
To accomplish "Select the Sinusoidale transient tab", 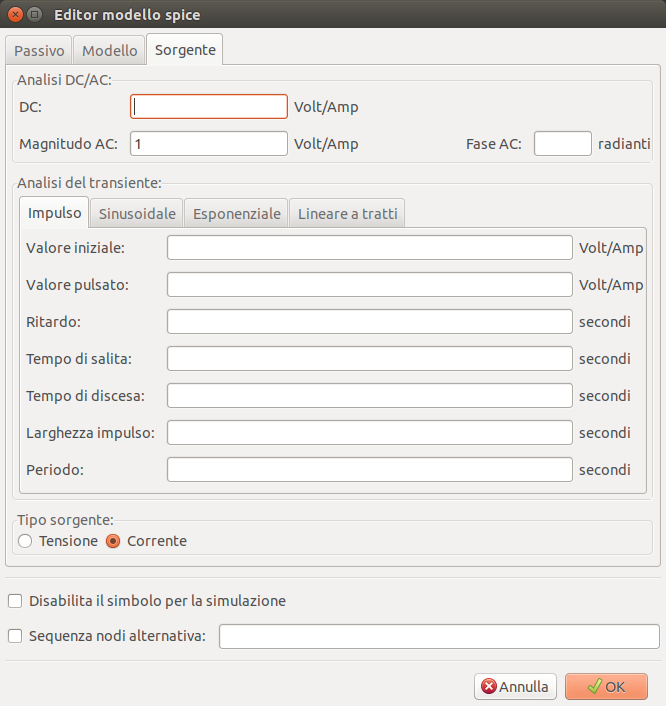I will (x=137, y=213).
